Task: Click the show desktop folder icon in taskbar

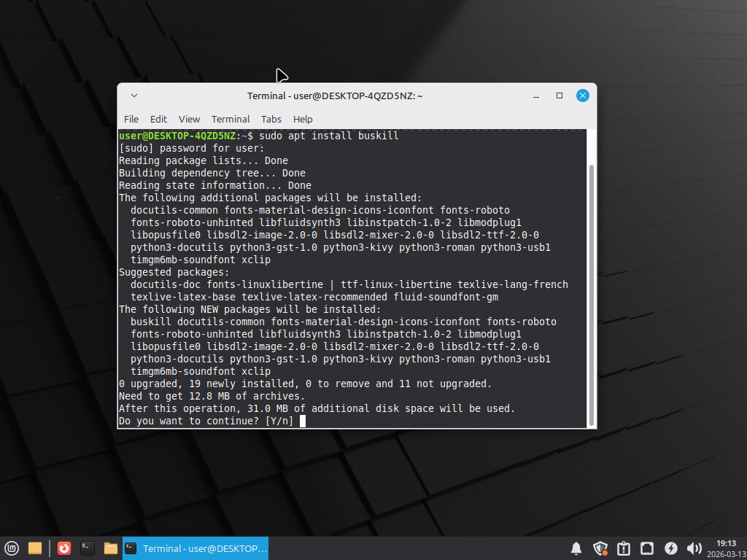Action: (34, 548)
